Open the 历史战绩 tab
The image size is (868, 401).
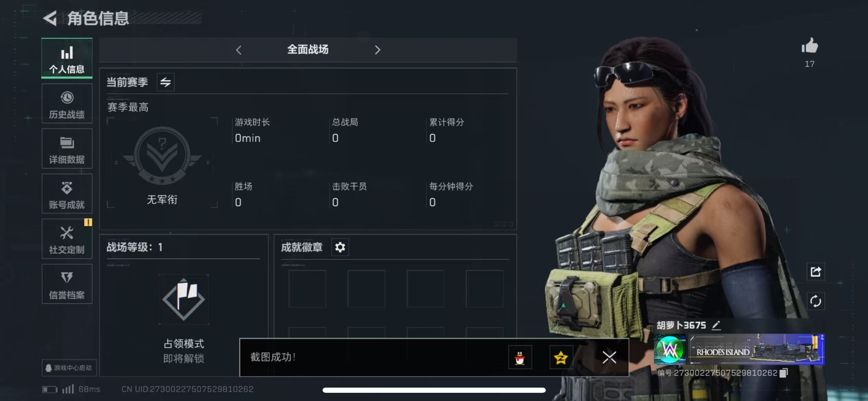tap(67, 104)
